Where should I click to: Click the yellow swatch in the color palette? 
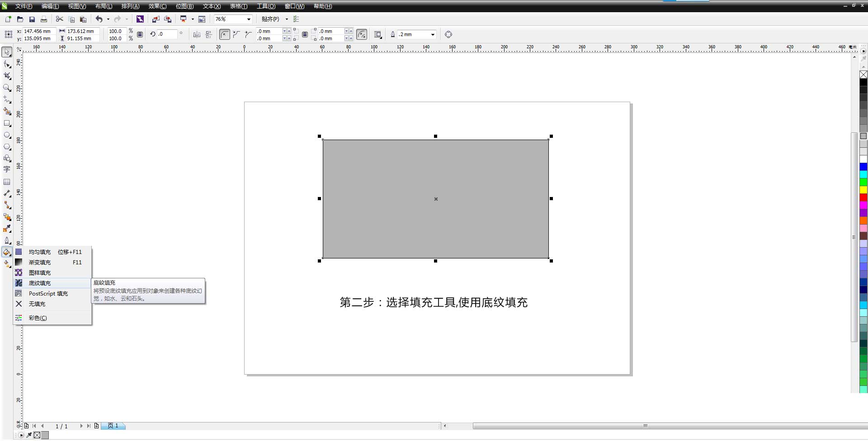[x=863, y=190]
